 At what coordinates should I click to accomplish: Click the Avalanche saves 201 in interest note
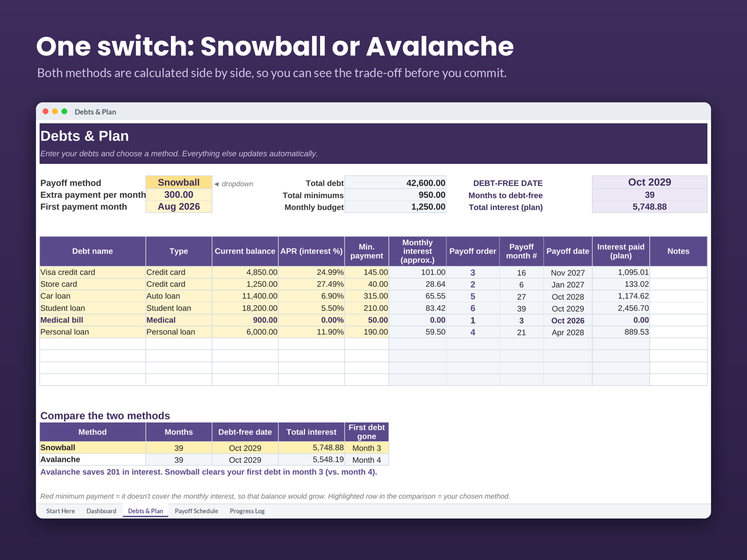[x=209, y=472]
